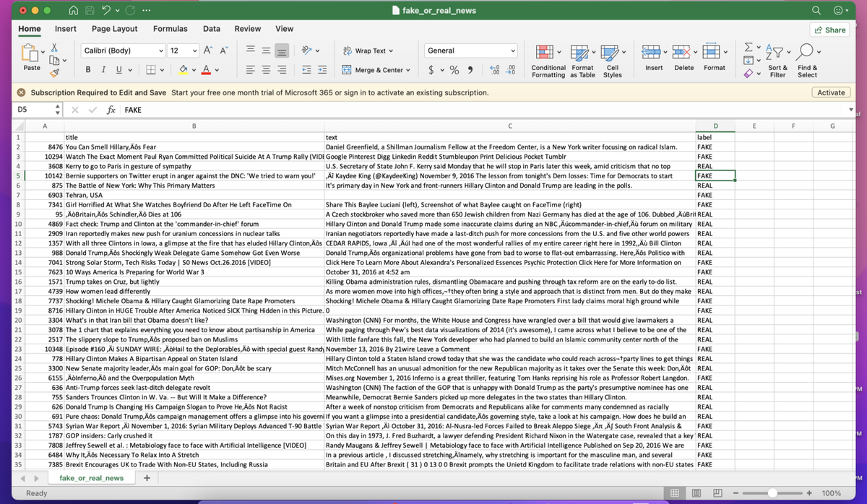Click the Percent Style icon
This screenshot has width=867, height=504.
[x=455, y=70]
